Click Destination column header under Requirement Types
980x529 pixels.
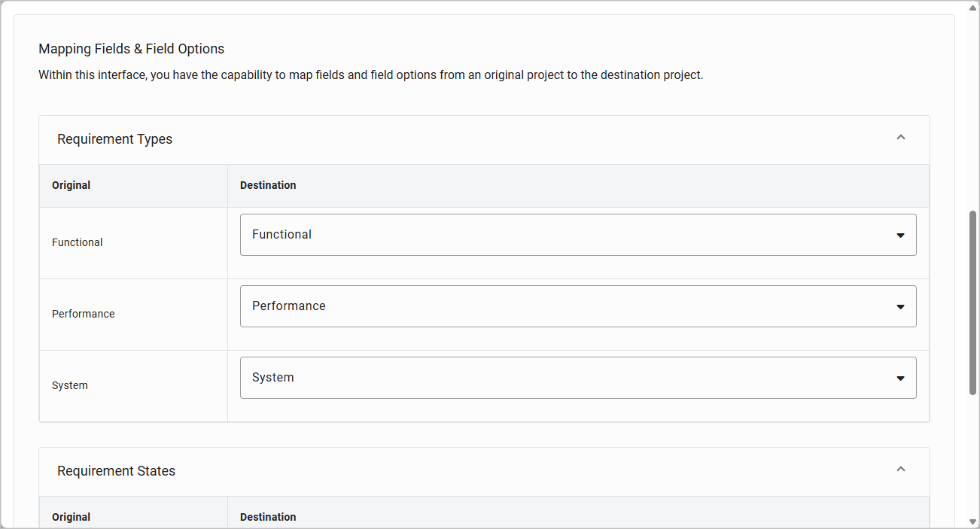[x=268, y=185]
